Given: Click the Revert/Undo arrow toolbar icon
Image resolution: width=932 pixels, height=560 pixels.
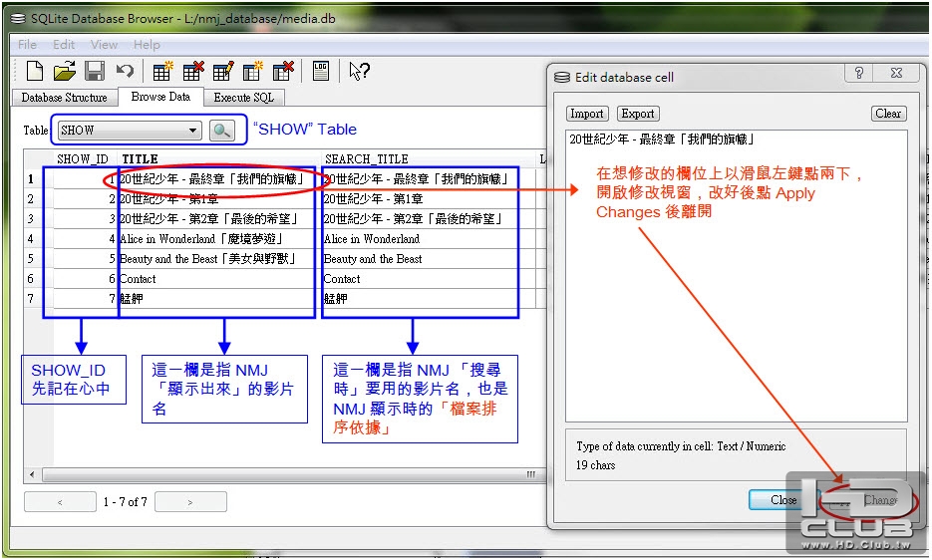Looking at the screenshot, I should point(125,72).
